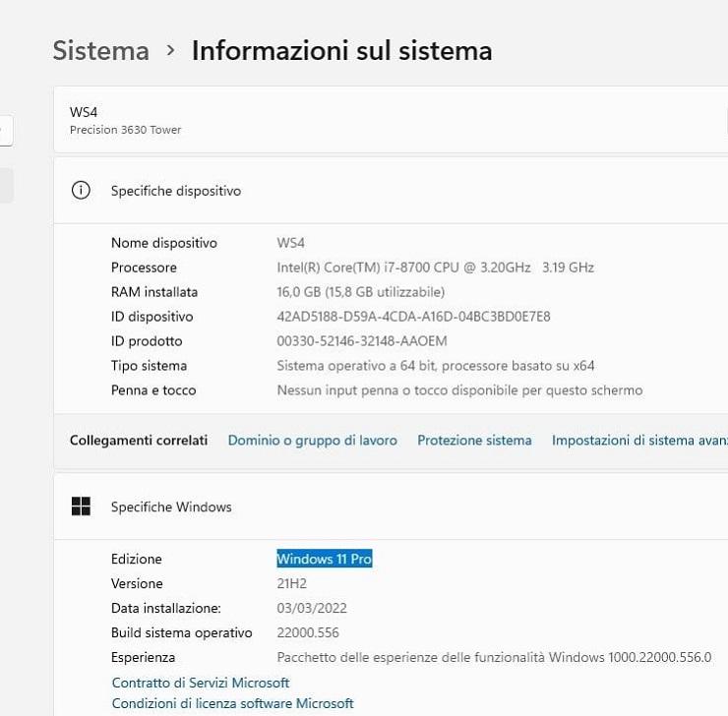This screenshot has width=728, height=716.
Task: Click the WS4 device name header
Action: 84,112
